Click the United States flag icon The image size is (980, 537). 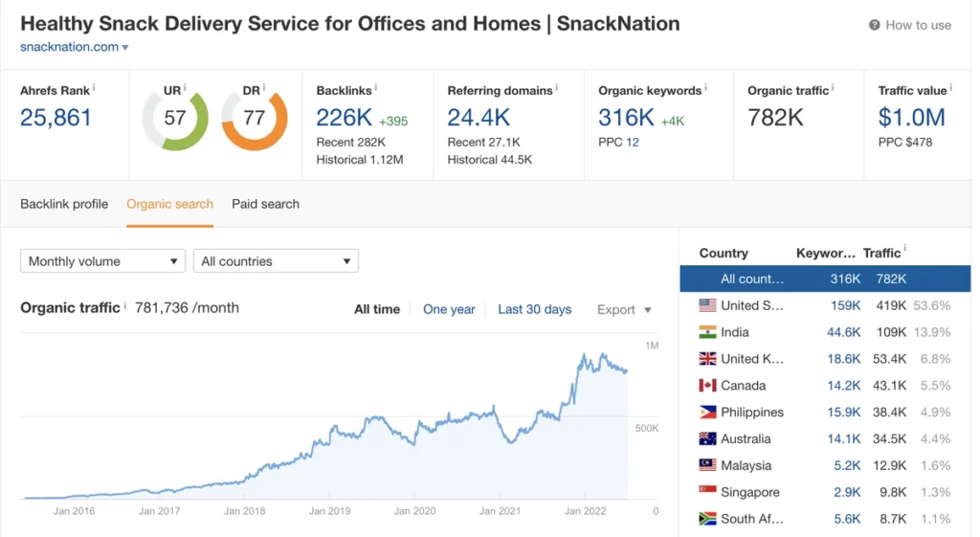tap(707, 305)
